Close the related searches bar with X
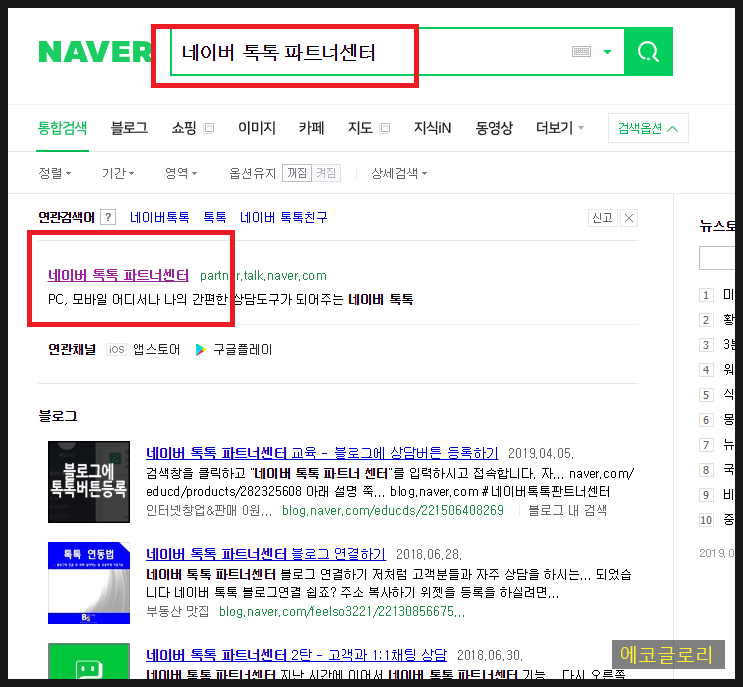This screenshot has width=743, height=687. click(x=629, y=218)
